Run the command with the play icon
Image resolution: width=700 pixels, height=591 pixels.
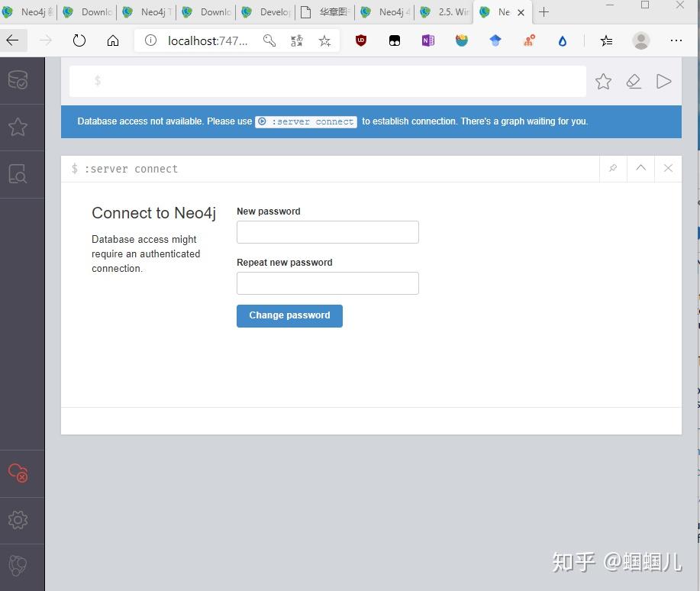coord(663,81)
